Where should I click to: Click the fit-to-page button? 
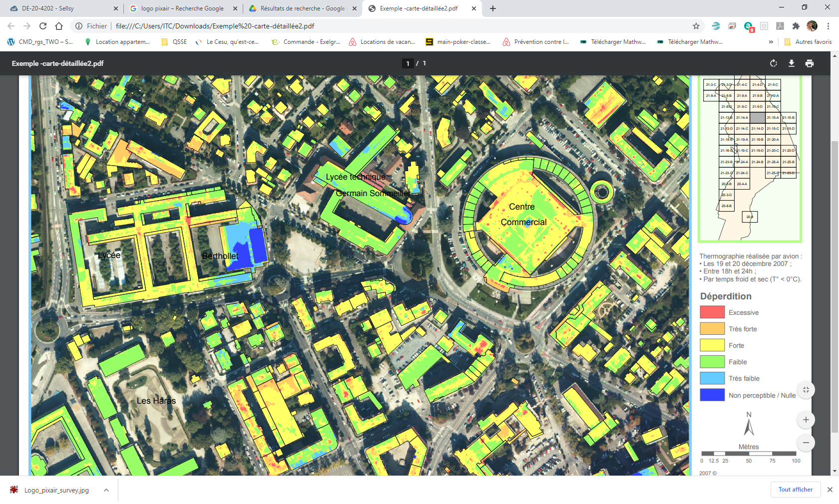click(806, 390)
